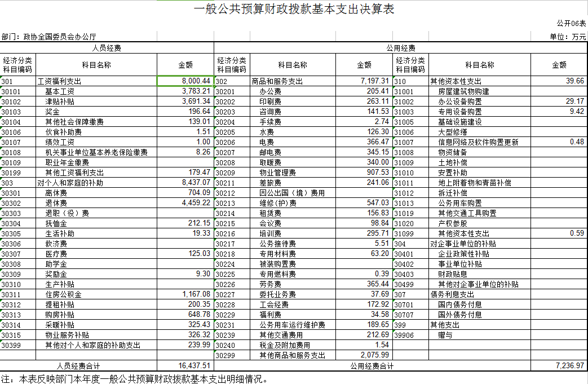The image size is (588, 384).
Task: Select code cell 39906
Action: click(x=411, y=335)
